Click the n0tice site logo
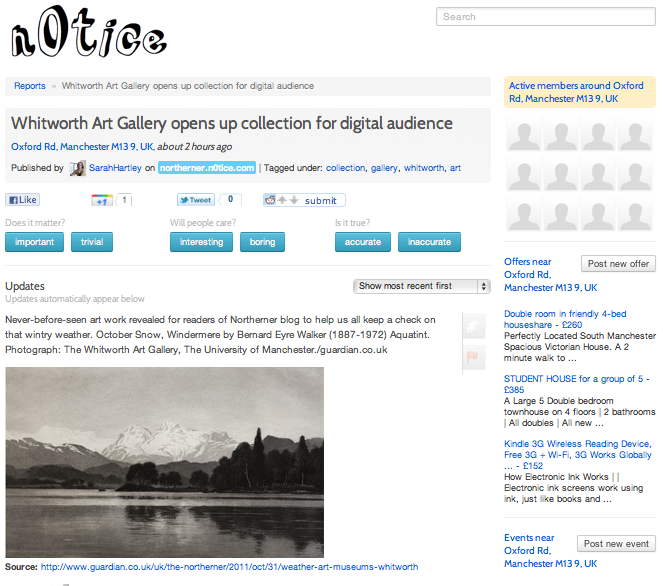This screenshot has height=586, width=663. point(89,32)
